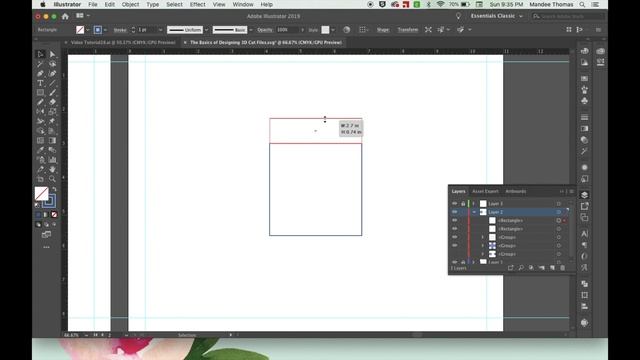
Task: Open Edit Toolbar three-dots button
Action: [x=46, y=247]
